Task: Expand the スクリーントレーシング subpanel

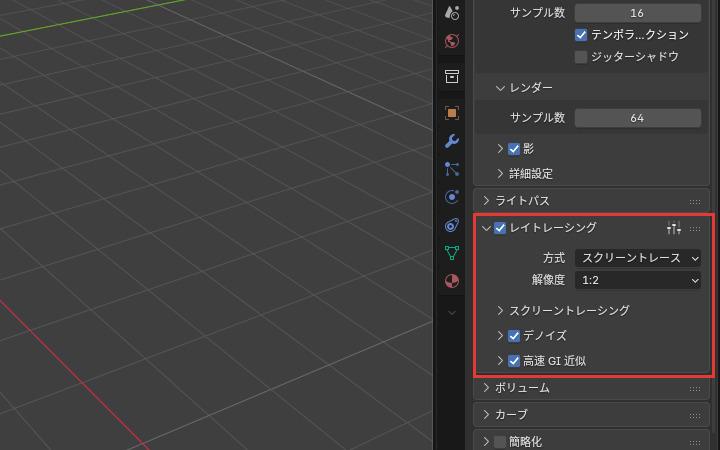Action: click(x=500, y=310)
